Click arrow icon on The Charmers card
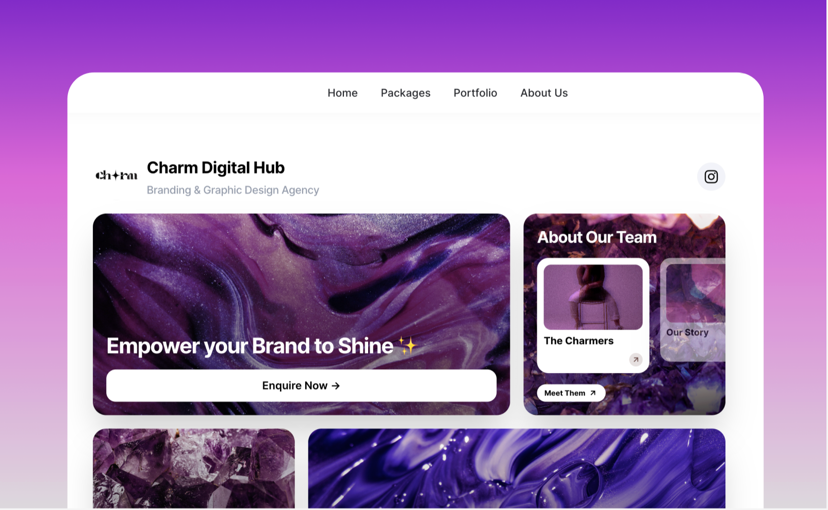Screen dimensions: 828x510 coord(636,360)
